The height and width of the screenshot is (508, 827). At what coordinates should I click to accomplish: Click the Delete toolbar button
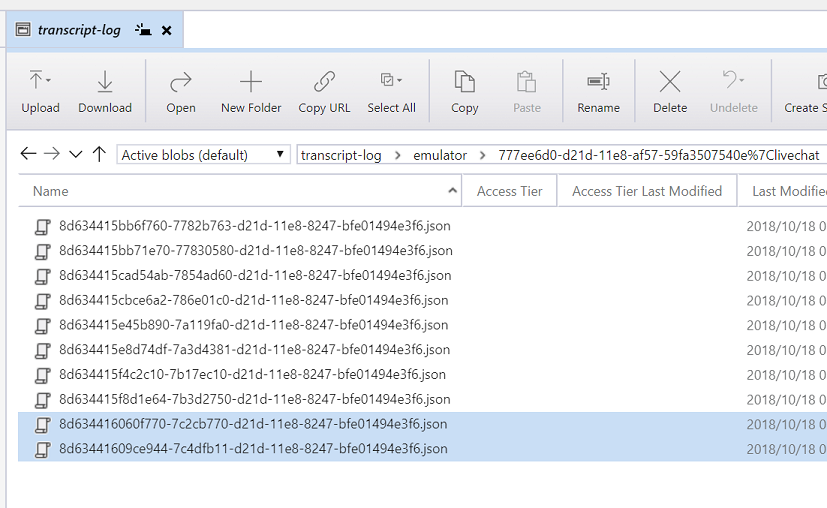[670, 92]
